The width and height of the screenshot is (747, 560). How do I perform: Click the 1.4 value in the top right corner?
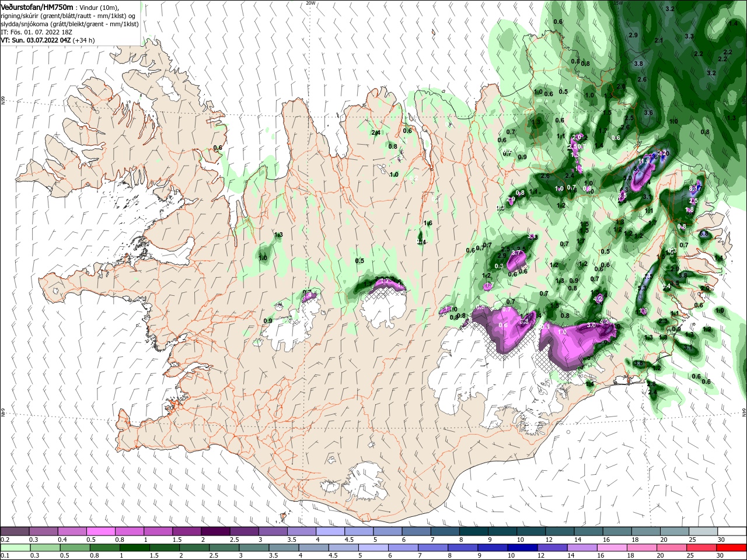tap(733, 23)
